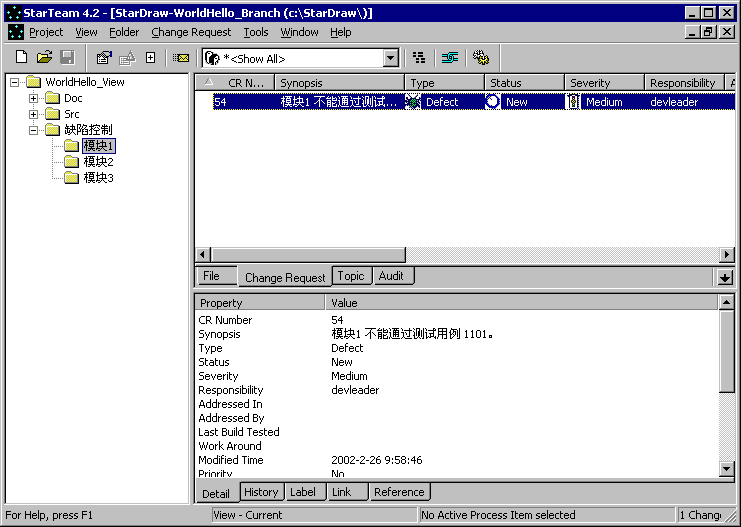The height and width of the screenshot is (527, 741).
Task: Collapse the 缺陷控制 folder node
Action: 34,130
